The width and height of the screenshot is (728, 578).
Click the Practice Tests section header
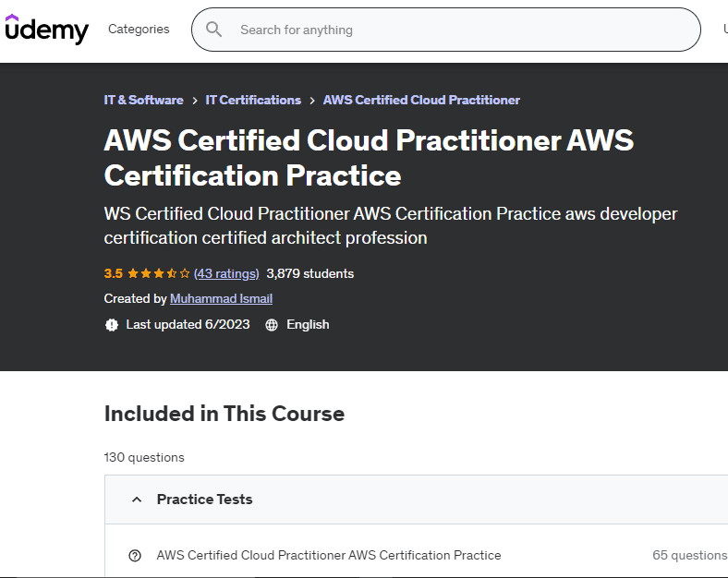tap(204, 500)
